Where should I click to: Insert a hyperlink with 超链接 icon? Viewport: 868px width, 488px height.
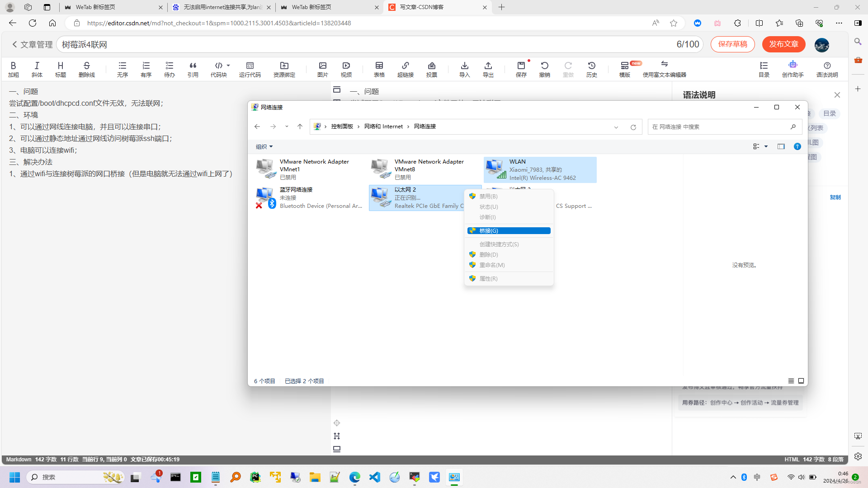point(406,69)
